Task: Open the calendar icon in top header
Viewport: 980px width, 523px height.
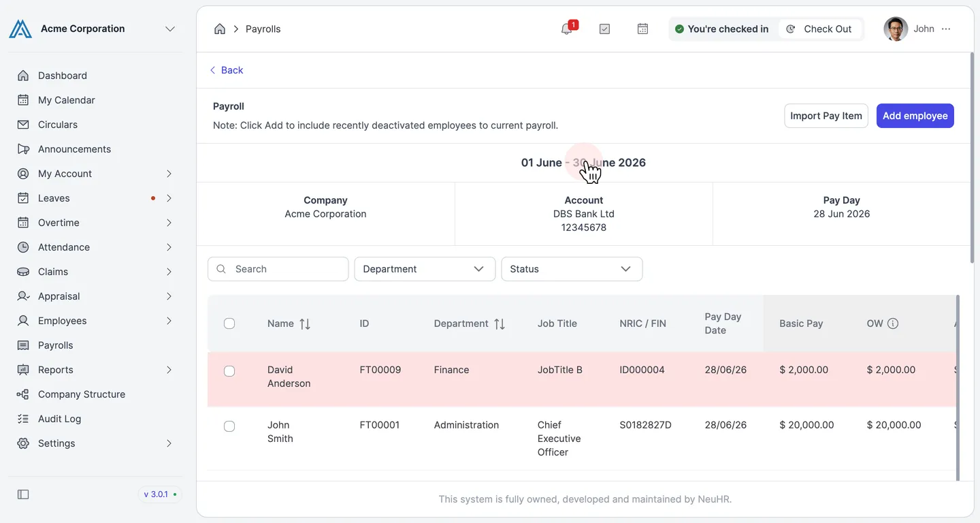Action: point(642,29)
